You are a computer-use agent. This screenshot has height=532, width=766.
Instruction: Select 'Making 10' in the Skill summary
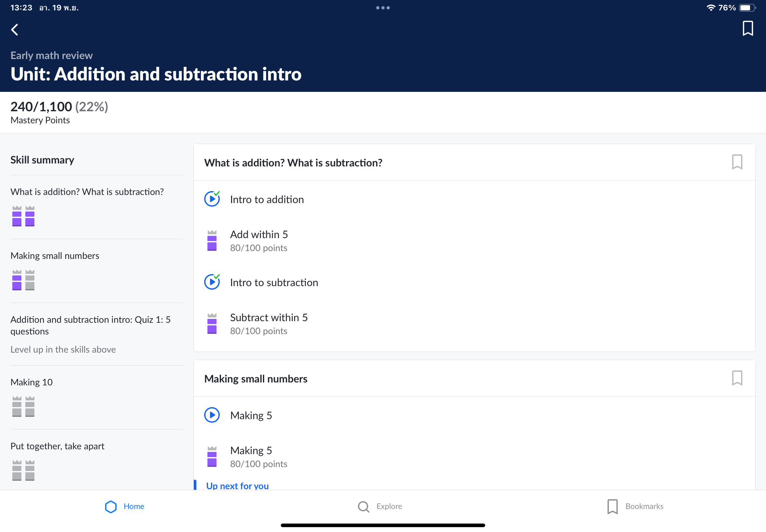(x=32, y=382)
